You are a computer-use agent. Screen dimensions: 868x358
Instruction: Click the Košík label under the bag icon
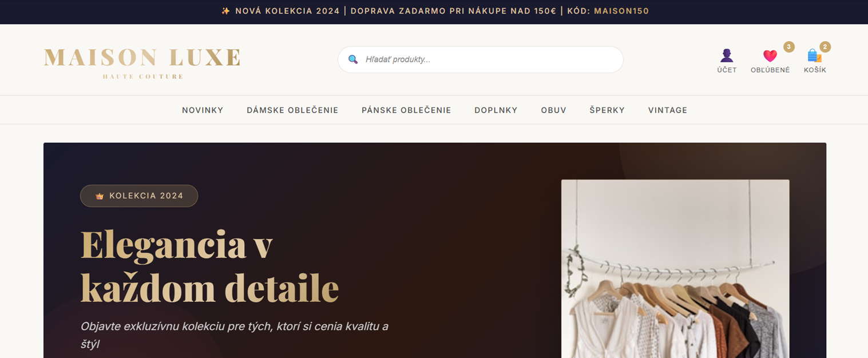[x=815, y=70]
